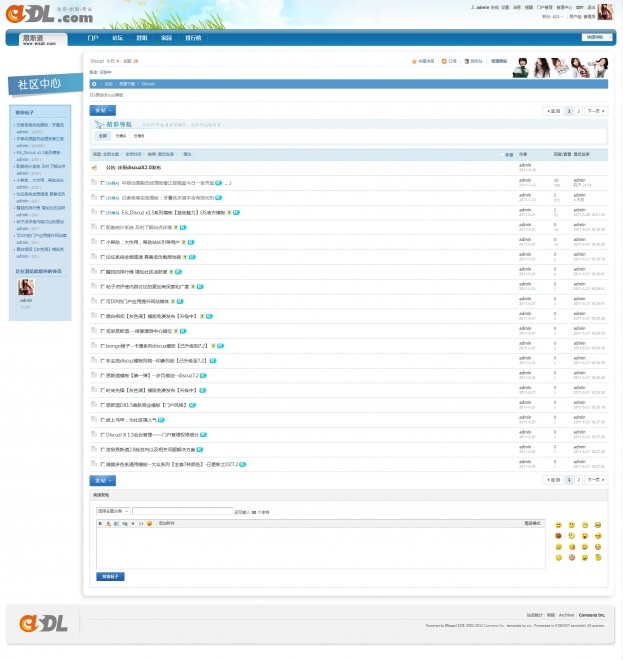Click the Archiver link in the footer
623x660 pixels.
[567, 615]
